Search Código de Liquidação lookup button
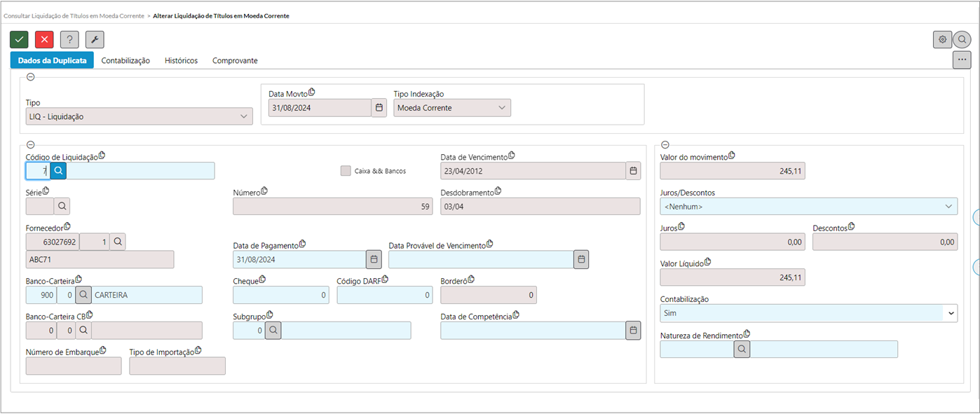980x414 pixels. click(x=58, y=171)
